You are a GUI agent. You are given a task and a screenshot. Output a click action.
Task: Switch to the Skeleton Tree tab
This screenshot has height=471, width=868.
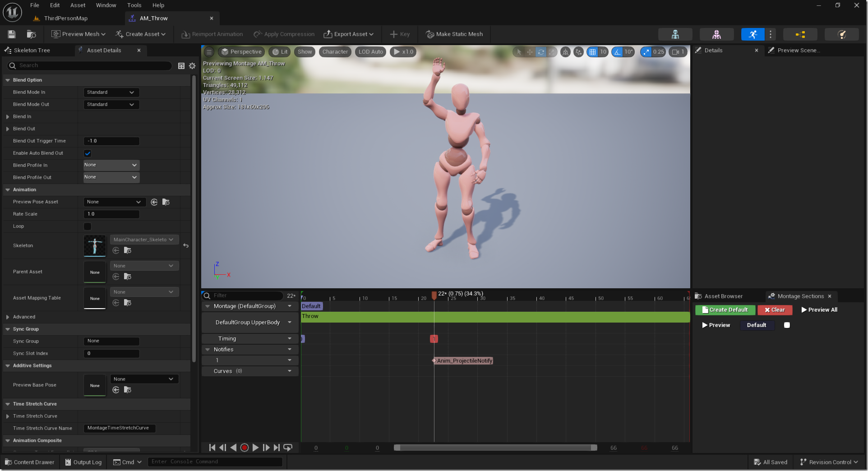(x=32, y=51)
